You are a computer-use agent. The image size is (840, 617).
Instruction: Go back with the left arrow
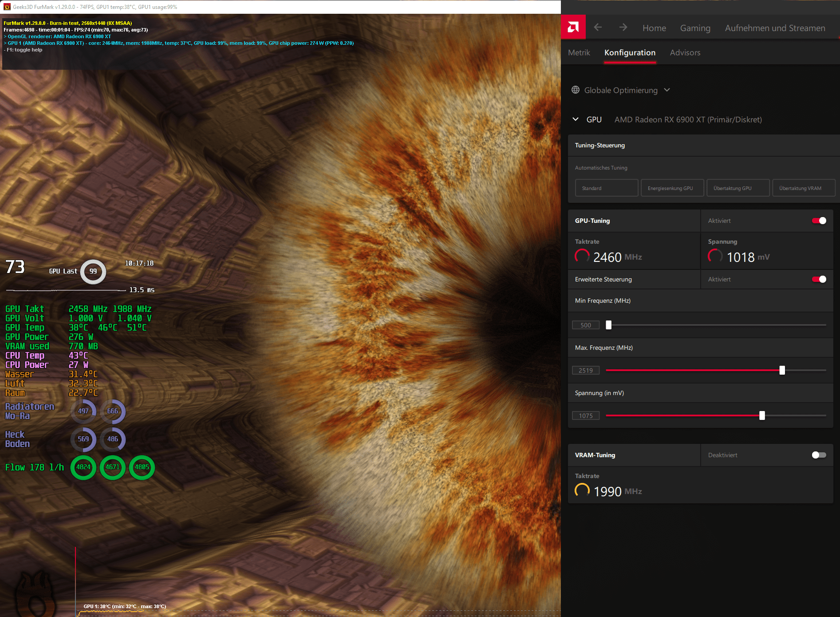(598, 28)
